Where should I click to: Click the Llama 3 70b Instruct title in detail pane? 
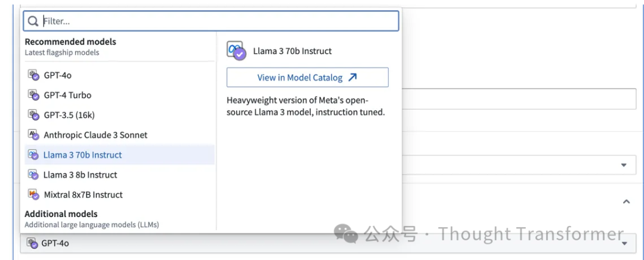(x=292, y=51)
